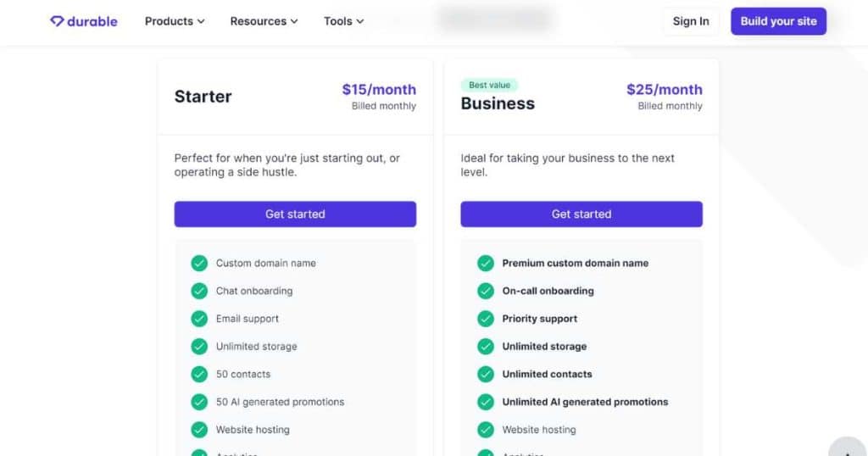
Task: Click the Durable diamond logo icon
Action: (57, 21)
